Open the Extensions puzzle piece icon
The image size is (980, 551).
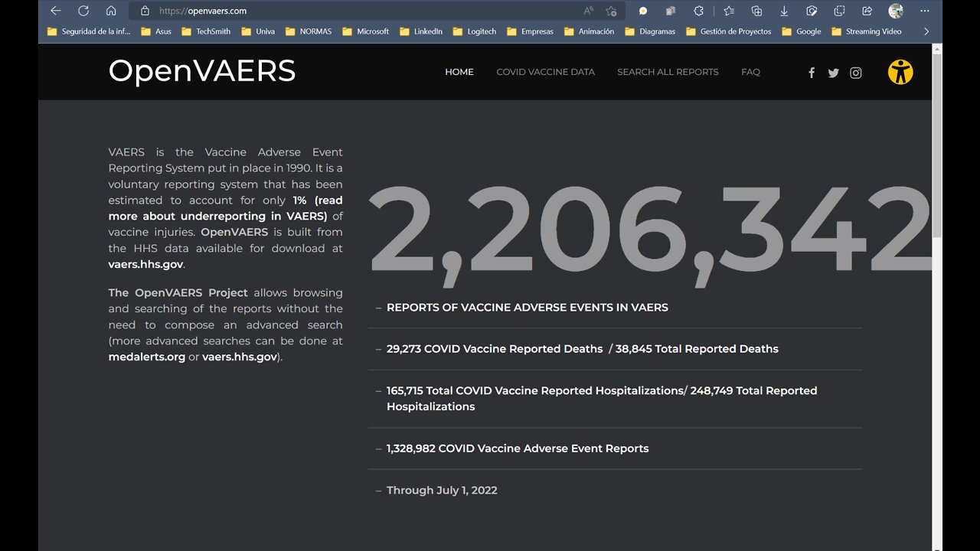pos(699,11)
